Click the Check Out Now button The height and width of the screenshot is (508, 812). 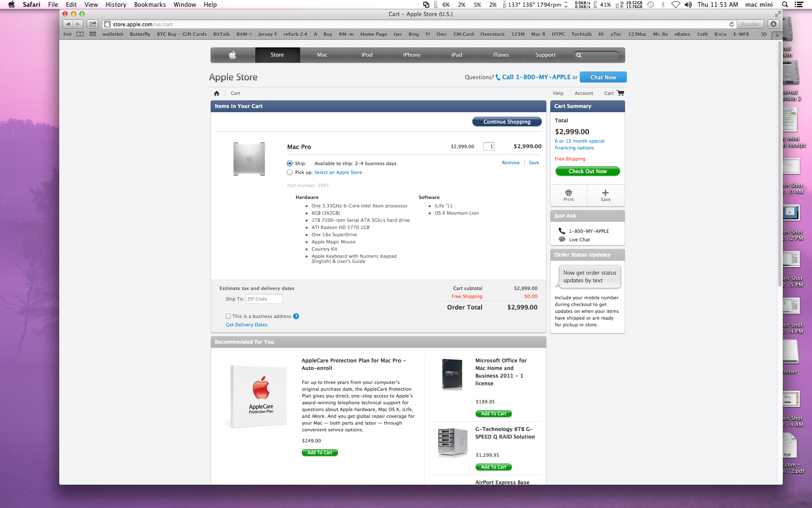coord(587,171)
